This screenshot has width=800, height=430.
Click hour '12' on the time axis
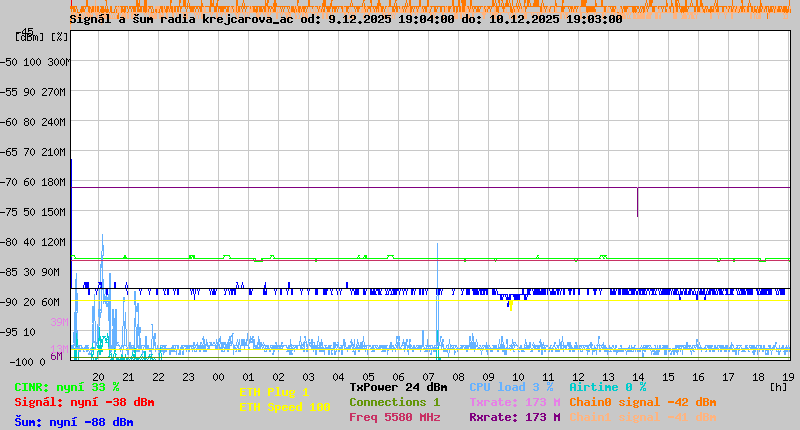[579, 377]
